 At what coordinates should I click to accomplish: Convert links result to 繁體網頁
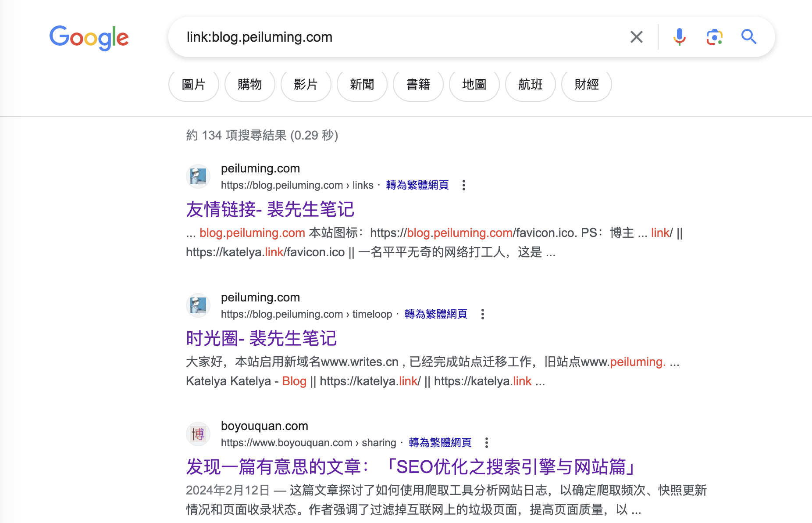coord(417,185)
